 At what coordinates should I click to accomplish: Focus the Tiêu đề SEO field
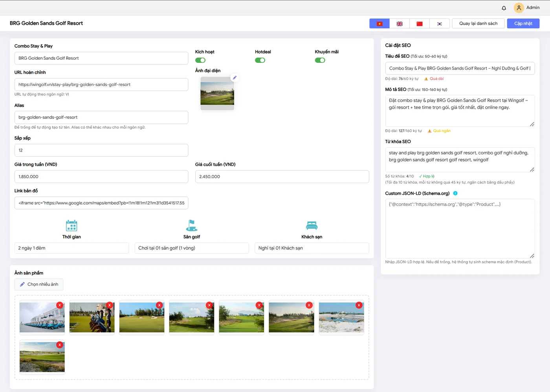click(460, 68)
